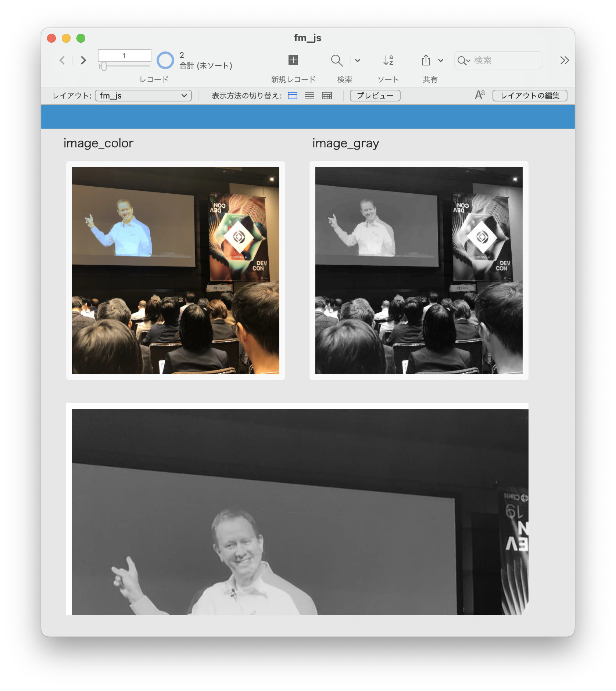The width and height of the screenshot is (616, 691).
Task: Click the Sort a-z icon
Action: click(388, 60)
